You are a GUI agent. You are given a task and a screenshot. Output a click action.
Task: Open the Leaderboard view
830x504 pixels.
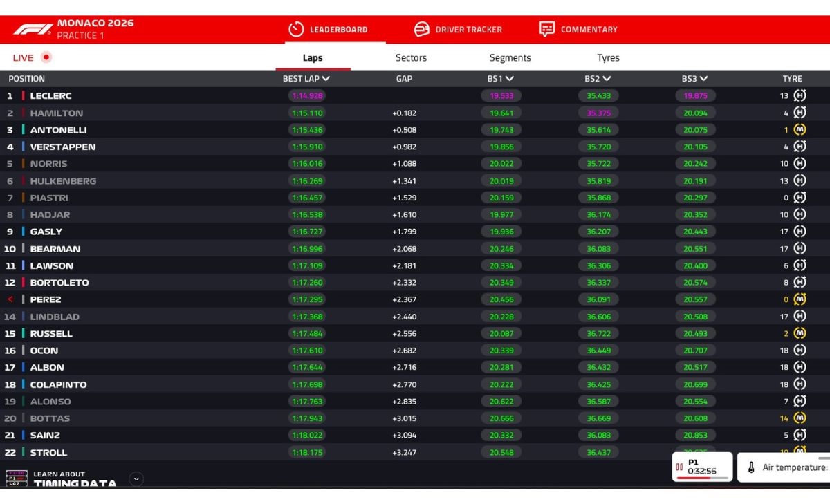tap(328, 30)
